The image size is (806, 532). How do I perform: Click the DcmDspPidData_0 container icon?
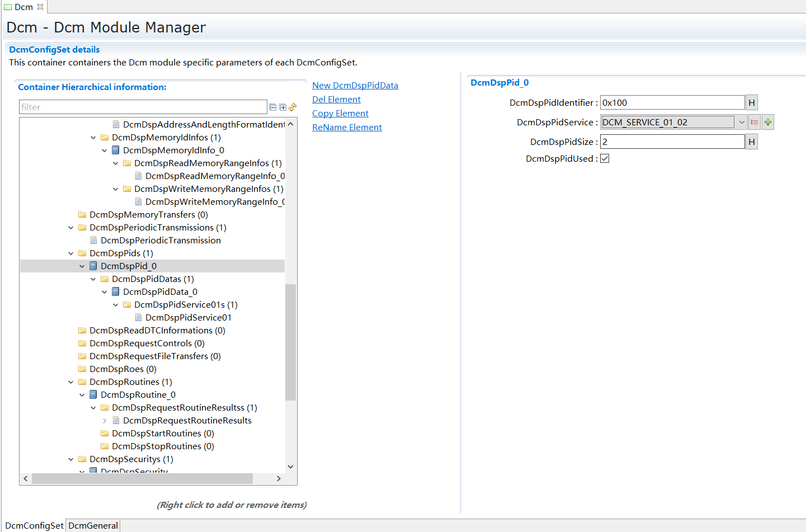point(116,292)
